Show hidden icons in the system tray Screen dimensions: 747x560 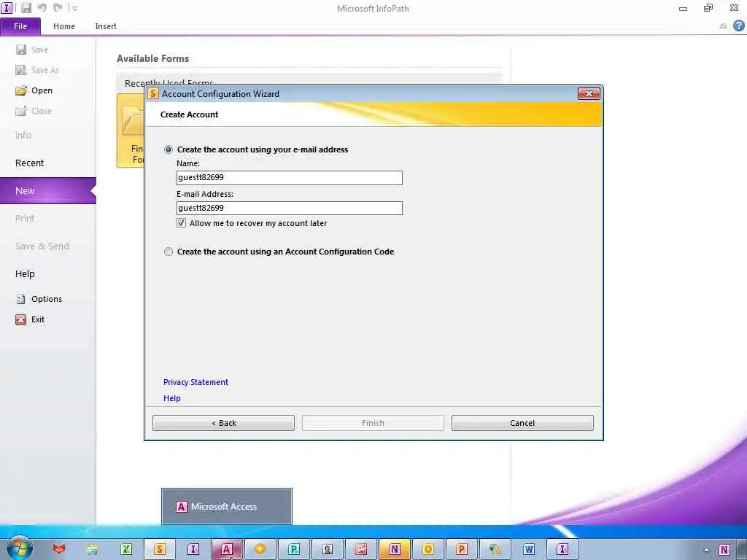click(x=706, y=550)
